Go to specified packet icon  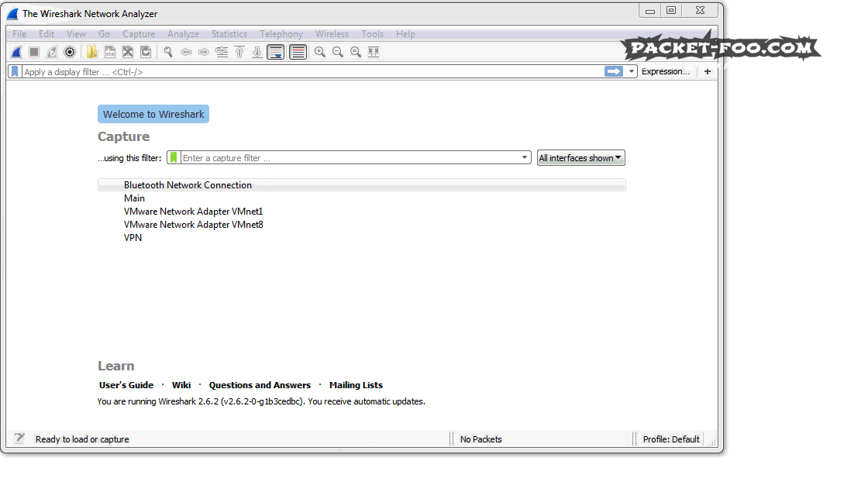[222, 52]
